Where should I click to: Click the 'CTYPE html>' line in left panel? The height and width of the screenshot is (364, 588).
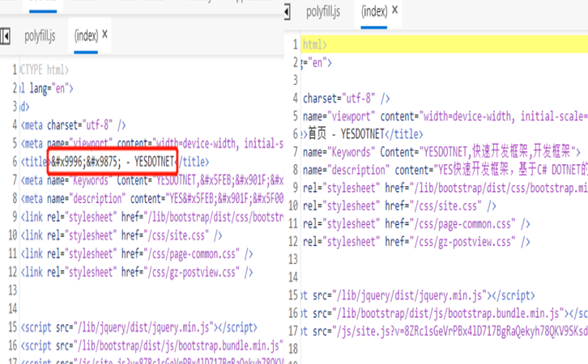[45, 70]
